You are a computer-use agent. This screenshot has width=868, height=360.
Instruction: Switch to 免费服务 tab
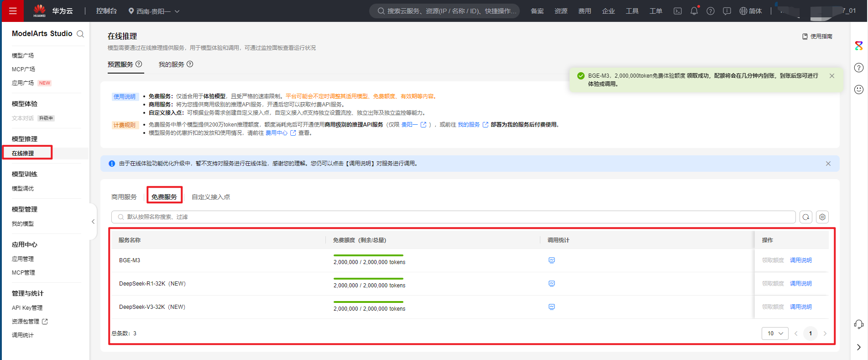click(164, 197)
